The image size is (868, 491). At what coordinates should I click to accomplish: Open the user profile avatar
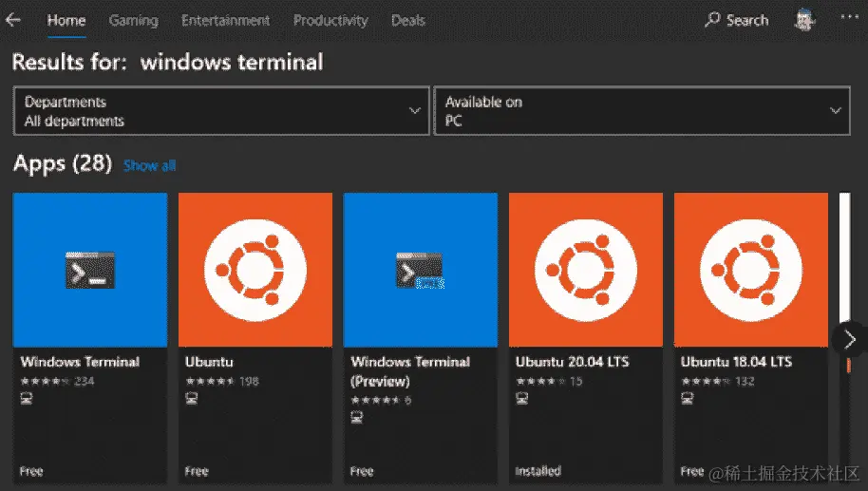804,21
